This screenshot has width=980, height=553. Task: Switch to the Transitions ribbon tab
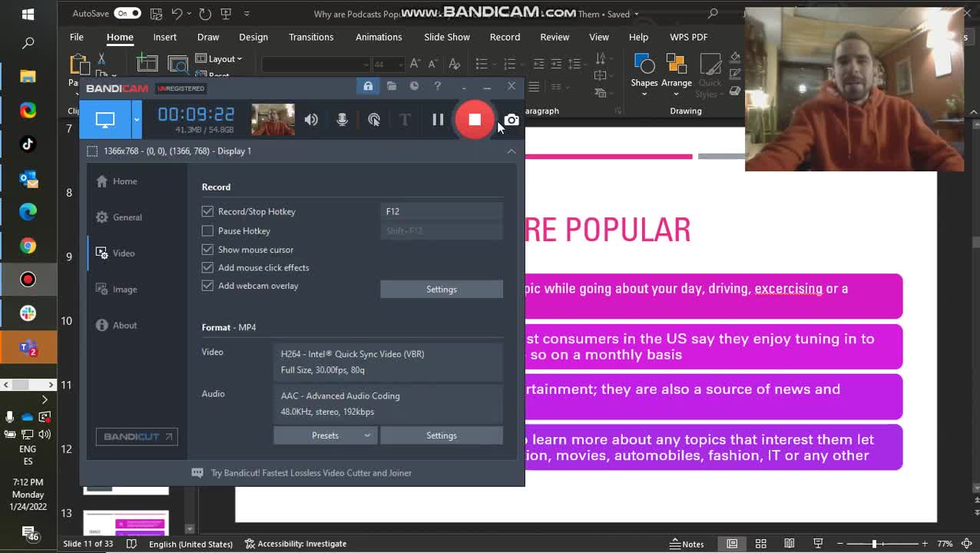tap(311, 37)
